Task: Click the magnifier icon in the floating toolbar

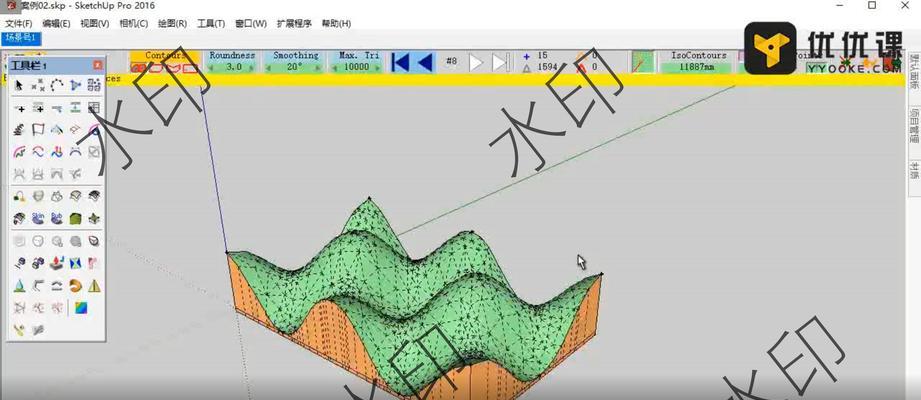Action: pyautogui.click(x=56, y=241)
